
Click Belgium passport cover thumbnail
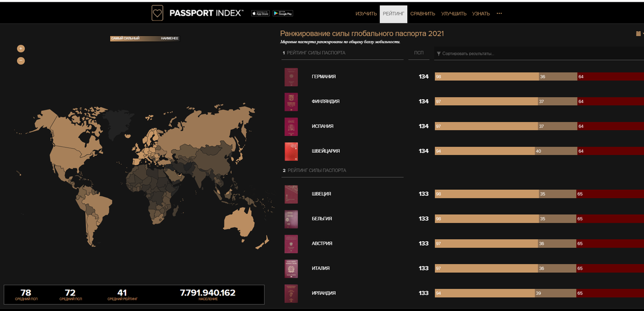[x=291, y=219]
